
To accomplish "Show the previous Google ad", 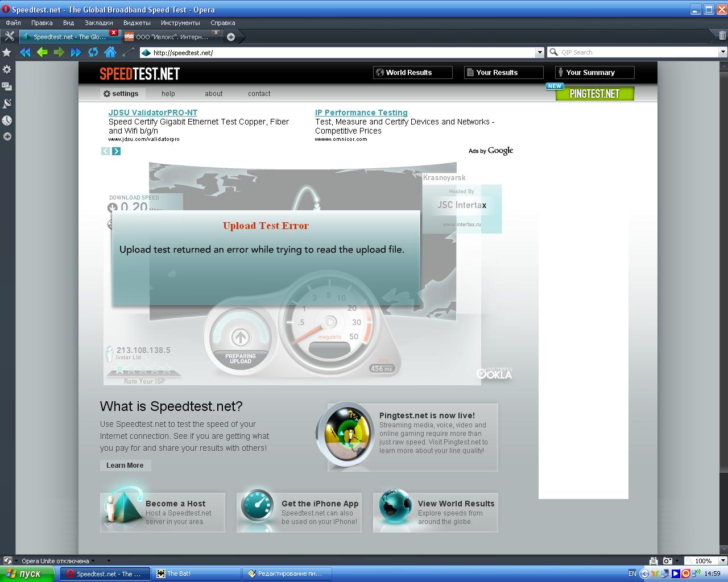I will click(x=105, y=151).
